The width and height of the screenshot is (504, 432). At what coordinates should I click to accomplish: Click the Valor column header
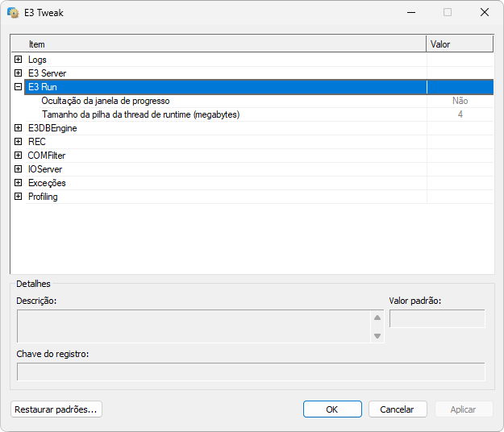[x=459, y=44]
